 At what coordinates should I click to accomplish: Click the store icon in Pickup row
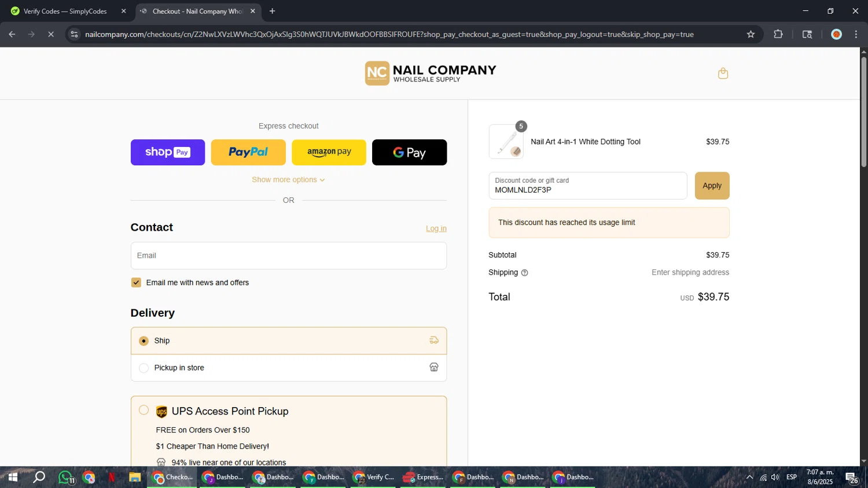[434, 367]
